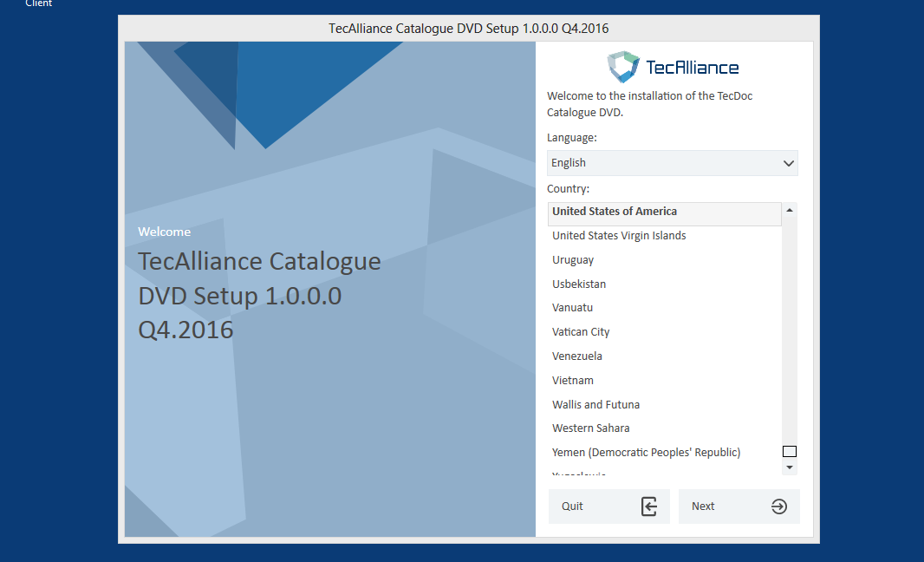The width and height of the screenshot is (924, 562).
Task: Open the Language dropdown showing English
Action: (673, 163)
